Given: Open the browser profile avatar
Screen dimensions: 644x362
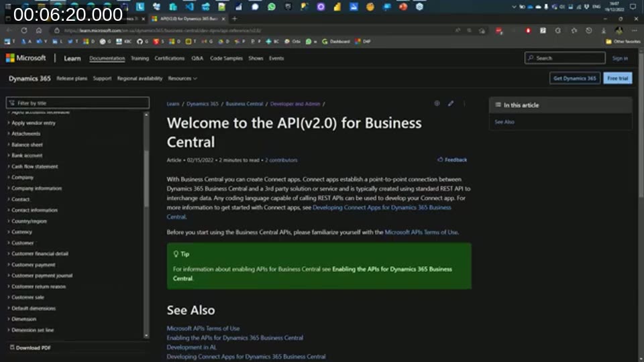Looking at the screenshot, I should pos(619,30).
